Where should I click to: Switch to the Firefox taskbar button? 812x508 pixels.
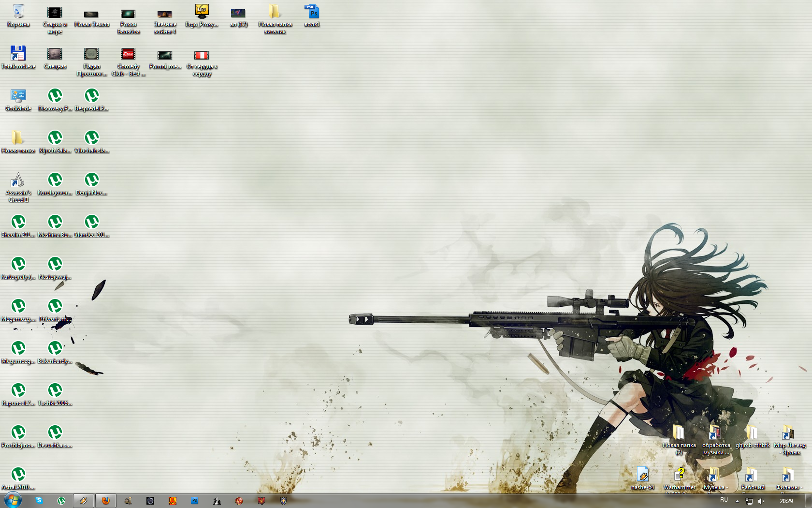tap(106, 501)
